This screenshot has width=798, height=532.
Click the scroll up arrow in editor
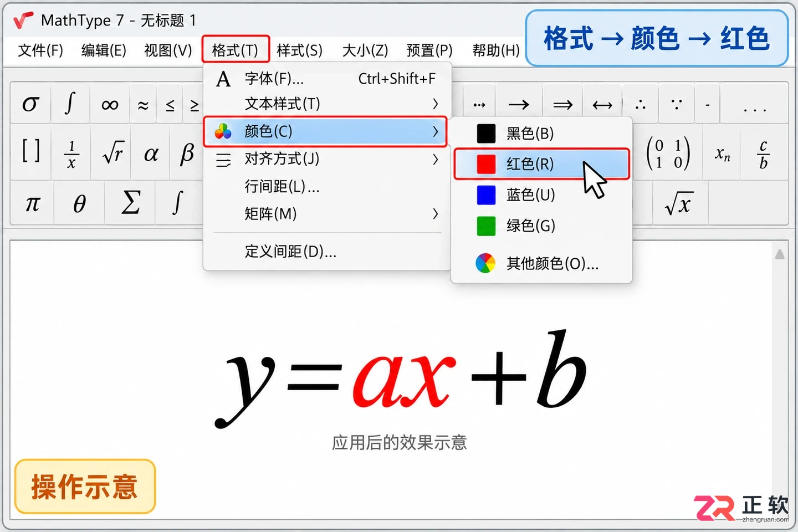coord(780,254)
